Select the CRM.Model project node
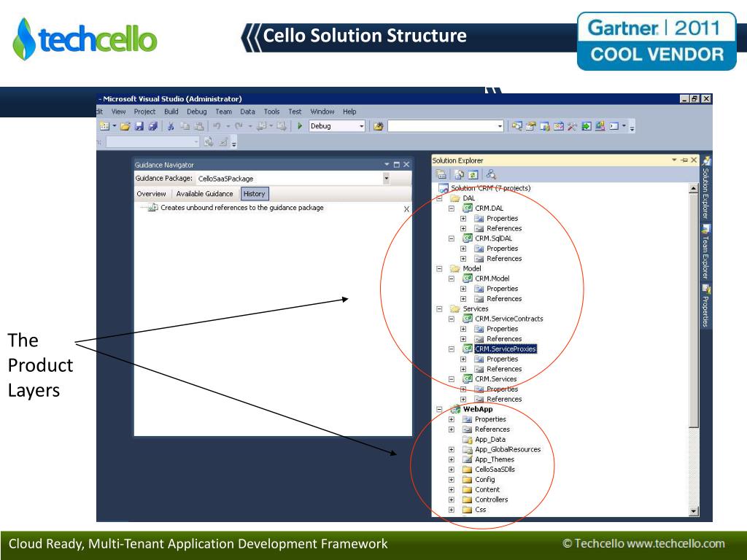Image resolution: width=747 pixels, height=560 pixels. click(492, 278)
